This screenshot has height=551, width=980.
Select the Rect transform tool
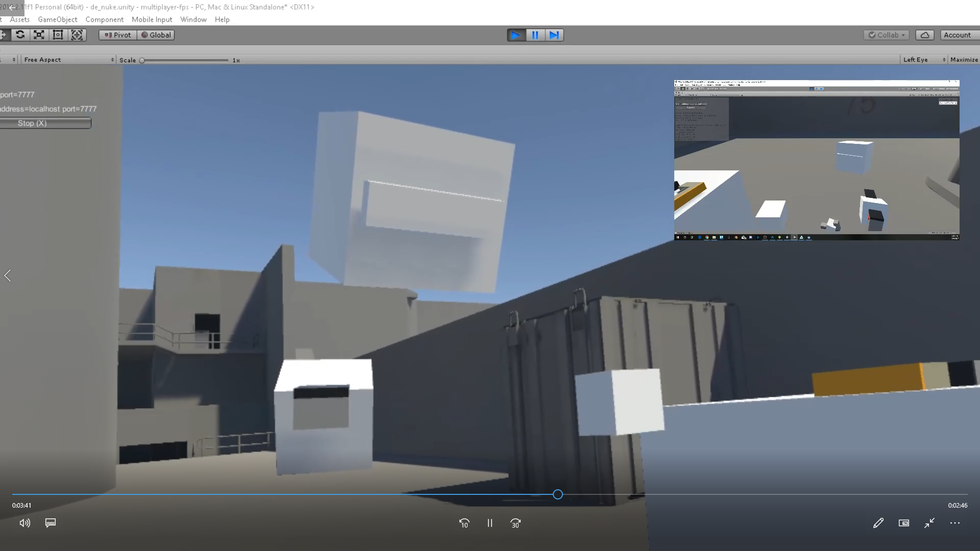(x=58, y=35)
